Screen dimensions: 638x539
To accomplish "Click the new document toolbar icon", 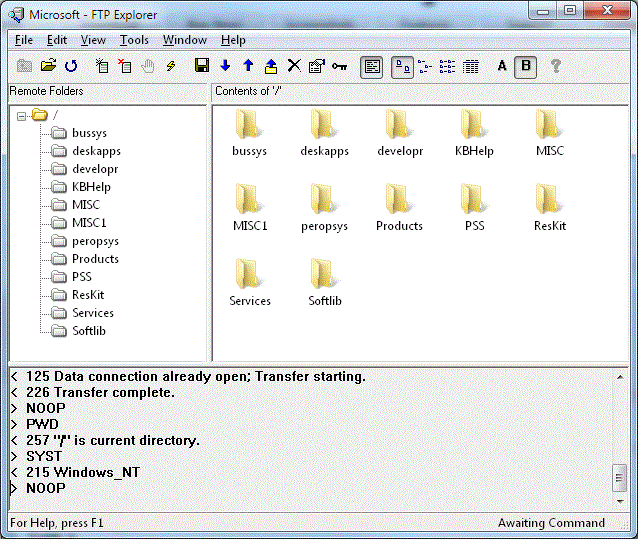I will point(101,66).
